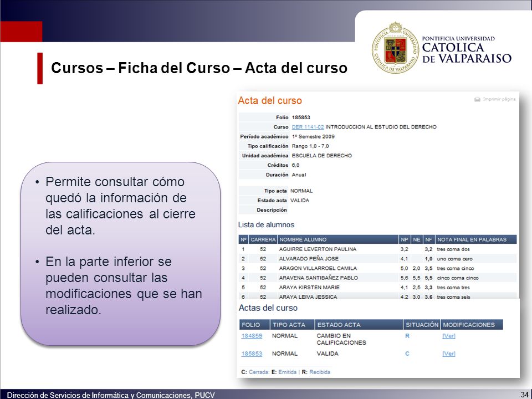
Task: Open the DER 1141-02 course link
Action: [308, 127]
